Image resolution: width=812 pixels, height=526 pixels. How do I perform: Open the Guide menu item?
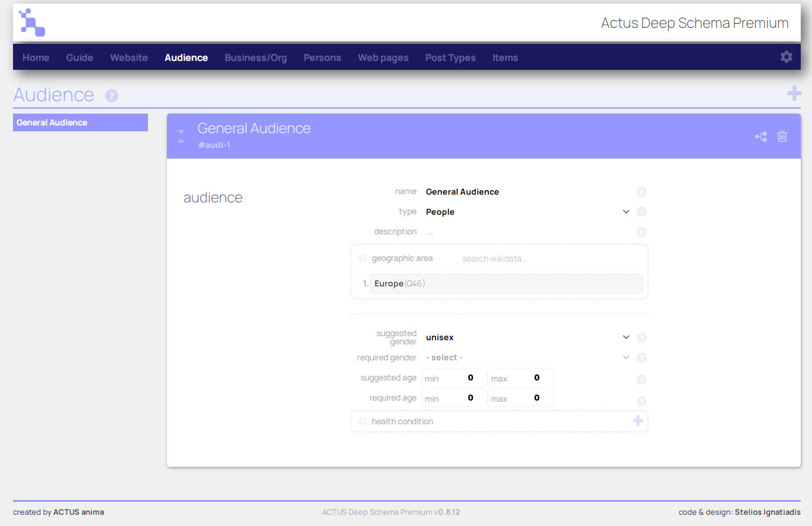tap(79, 57)
